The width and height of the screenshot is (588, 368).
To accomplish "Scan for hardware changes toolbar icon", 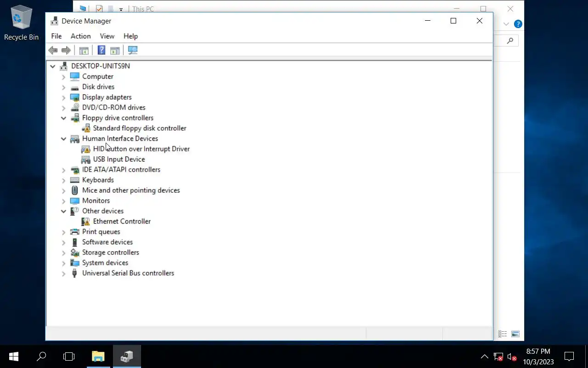I will (x=133, y=50).
